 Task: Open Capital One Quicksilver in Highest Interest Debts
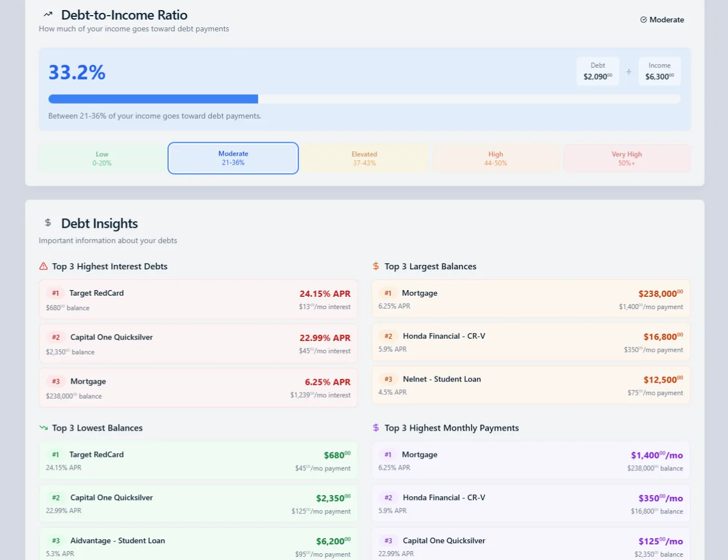[198, 344]
